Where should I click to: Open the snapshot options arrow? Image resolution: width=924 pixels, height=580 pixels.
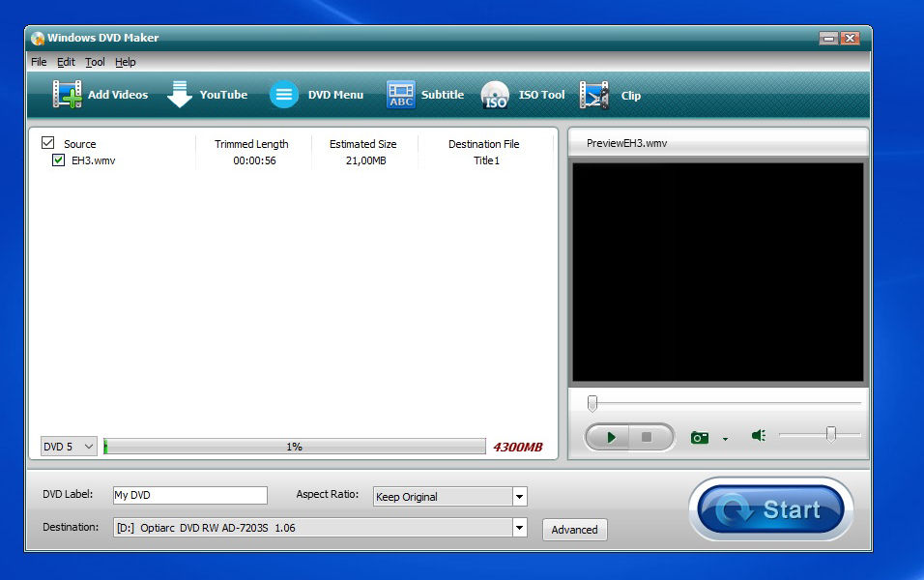tap(726, 439)
